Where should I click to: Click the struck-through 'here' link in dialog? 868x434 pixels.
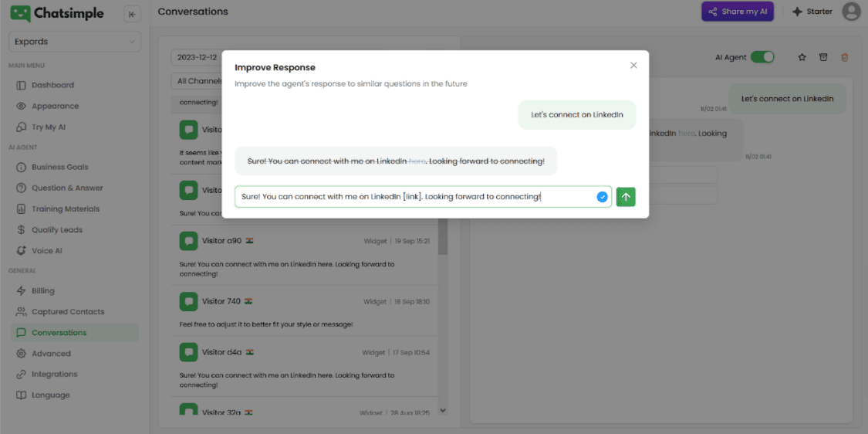point(417,161)
